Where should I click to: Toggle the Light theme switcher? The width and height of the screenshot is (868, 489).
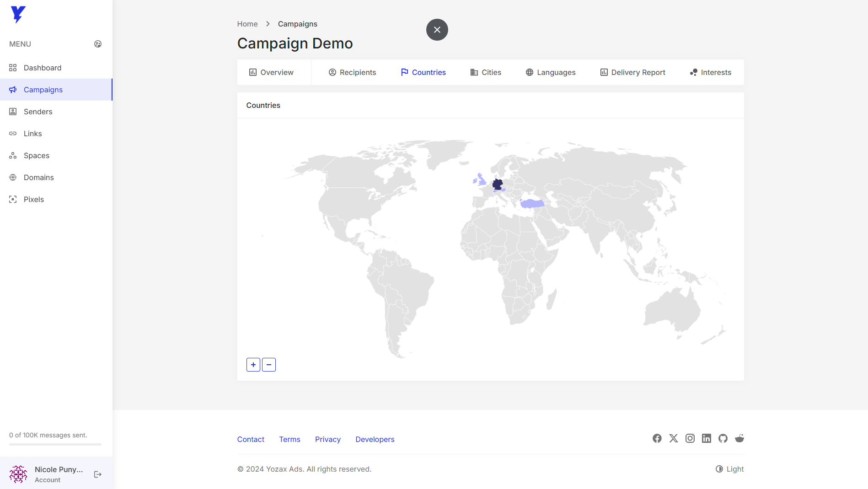point(730,469)
